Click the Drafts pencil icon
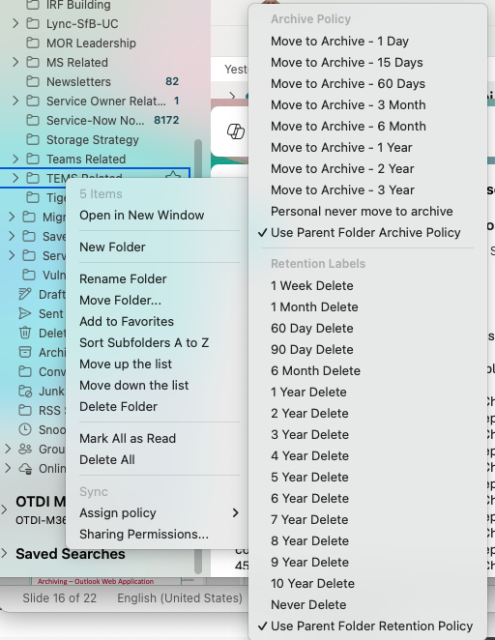 25,294
